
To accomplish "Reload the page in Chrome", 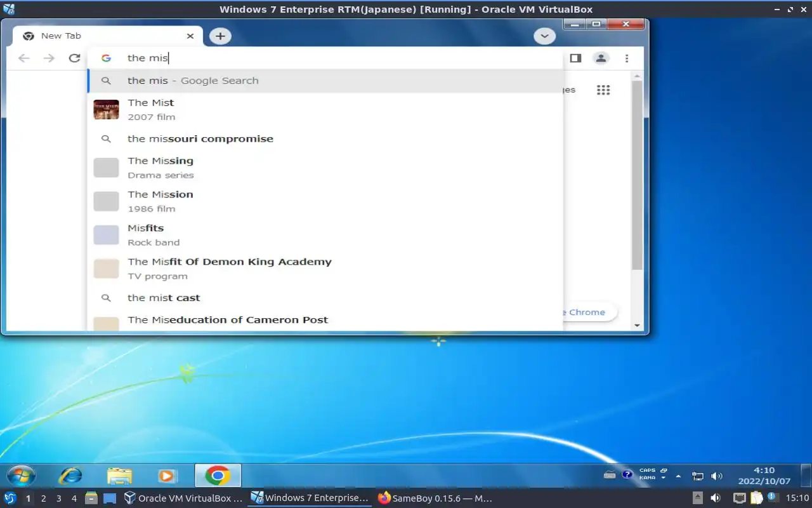I will pyautogui.click(x=74, y=58).
